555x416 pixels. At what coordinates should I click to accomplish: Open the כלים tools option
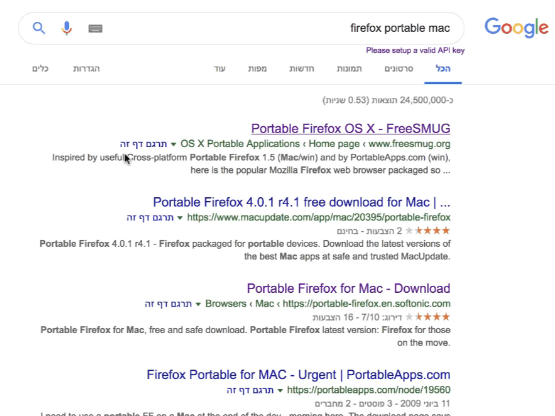pyautogui.click(x=40, y=69)
